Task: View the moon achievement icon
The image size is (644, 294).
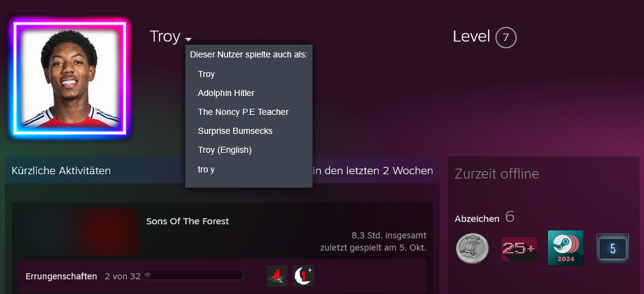Action: point(303,276)
